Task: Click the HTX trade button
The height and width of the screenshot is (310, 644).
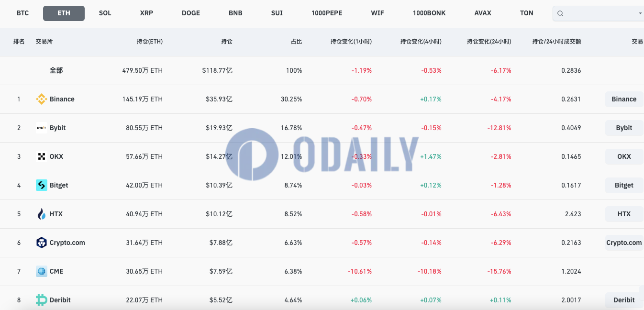Action: click(x=624, y=214)
